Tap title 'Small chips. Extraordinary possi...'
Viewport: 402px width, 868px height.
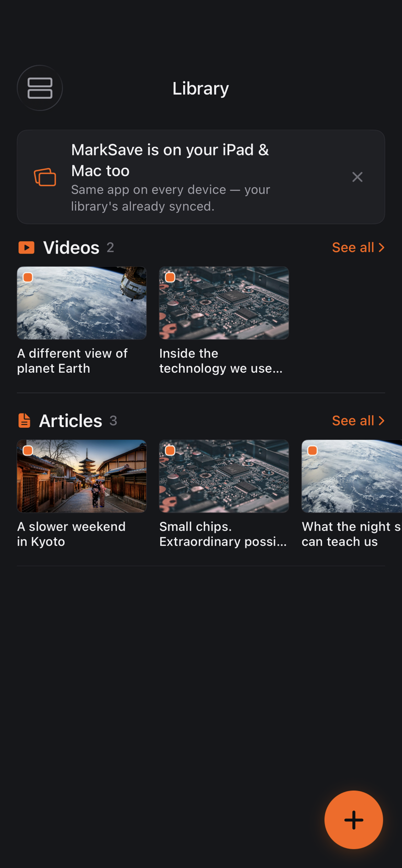click(223, 534)
